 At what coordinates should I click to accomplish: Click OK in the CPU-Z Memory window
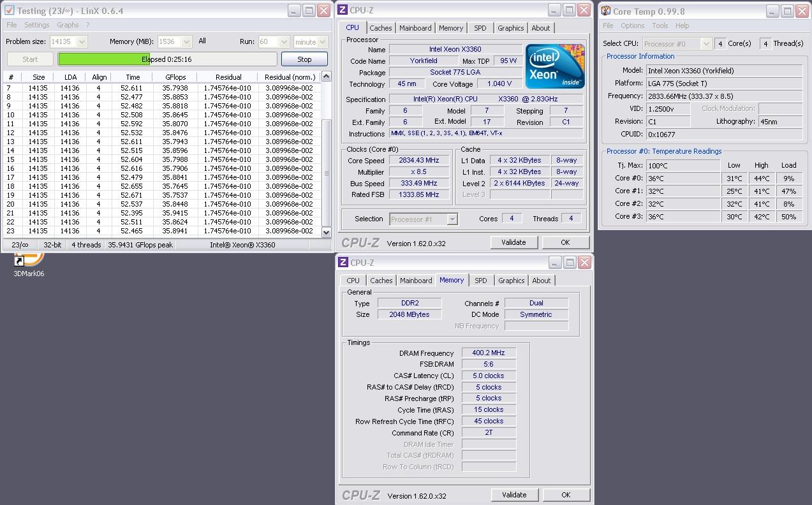pyautogui.click(x=566, y=495)
